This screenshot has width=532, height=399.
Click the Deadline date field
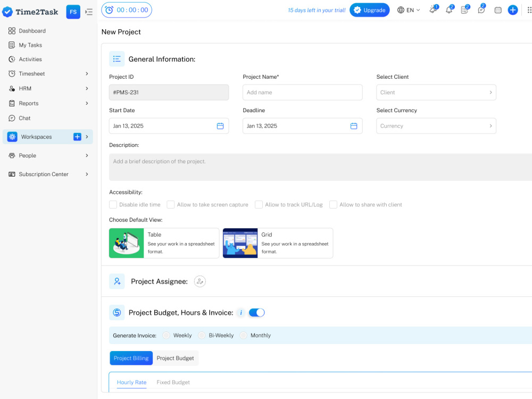tap(302, 126)
